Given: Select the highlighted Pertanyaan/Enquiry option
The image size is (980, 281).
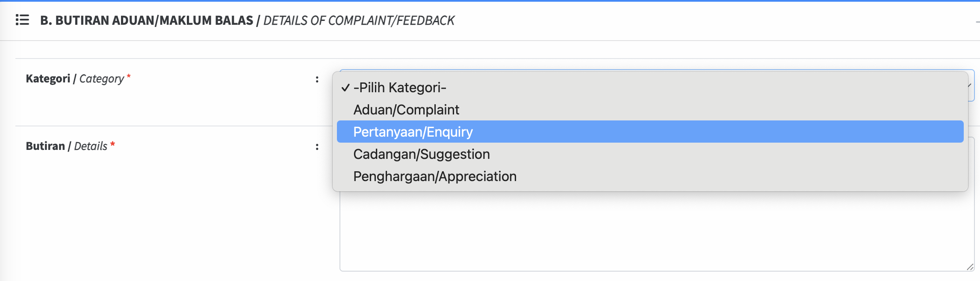Looking at the screenshot, I should 413,132.
